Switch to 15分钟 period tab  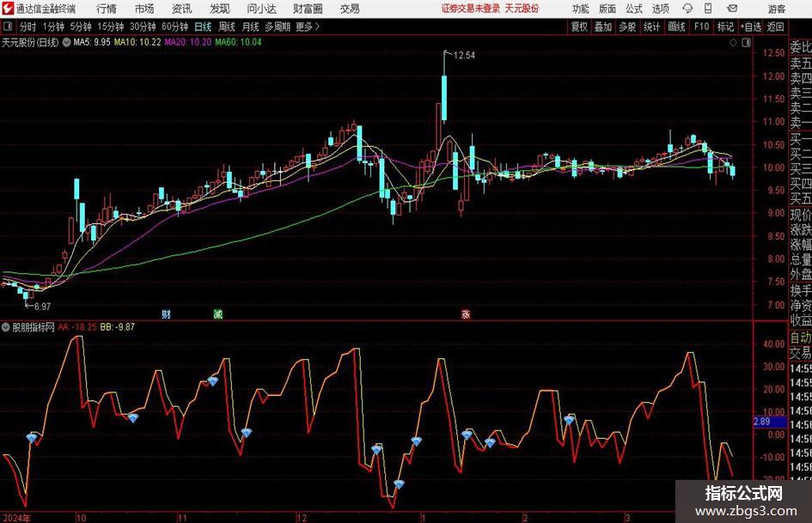pyautogui.click(x=111, y=27)
